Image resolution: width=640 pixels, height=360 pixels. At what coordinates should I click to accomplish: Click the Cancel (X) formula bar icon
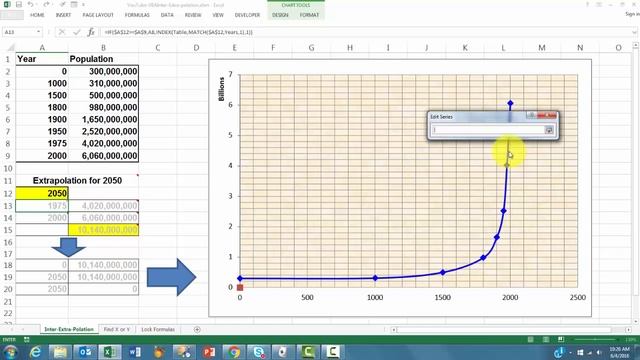point(62,32)
